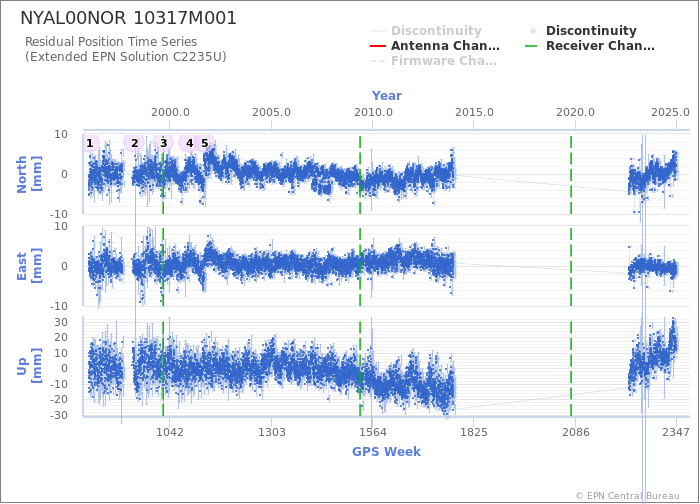The height and width of the screenshot is (504, 700).
Task: Click the GPS Week axis title
Action: pyautogui.click(x=387, y=452)
